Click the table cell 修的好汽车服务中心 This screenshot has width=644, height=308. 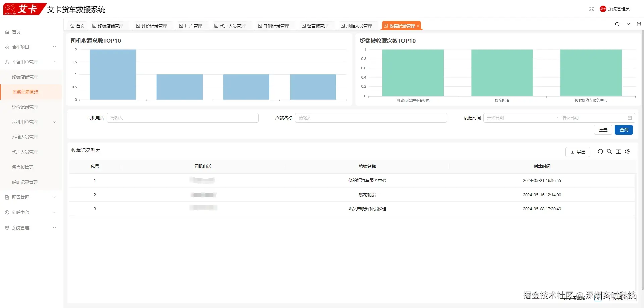pyautogui.click(x=367, y=181)
